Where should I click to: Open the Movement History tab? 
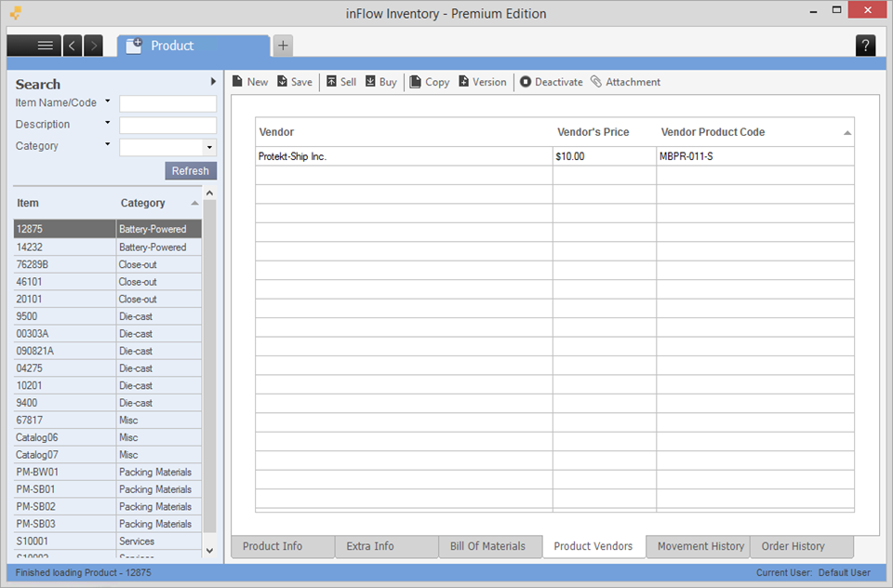tap(699, 546)
